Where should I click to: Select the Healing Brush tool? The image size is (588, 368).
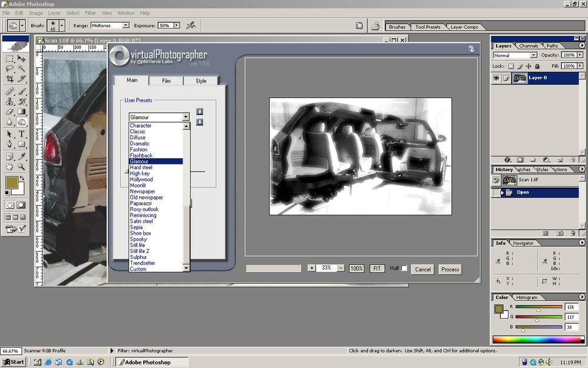pos(10,91)
